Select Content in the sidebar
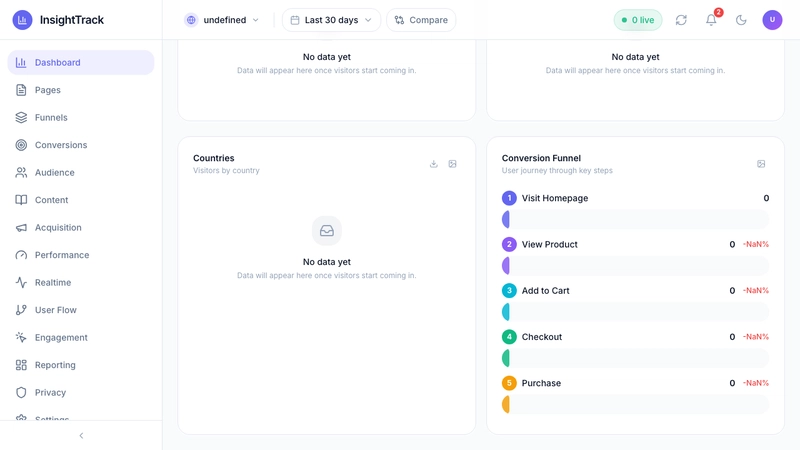 coord(81,200)
